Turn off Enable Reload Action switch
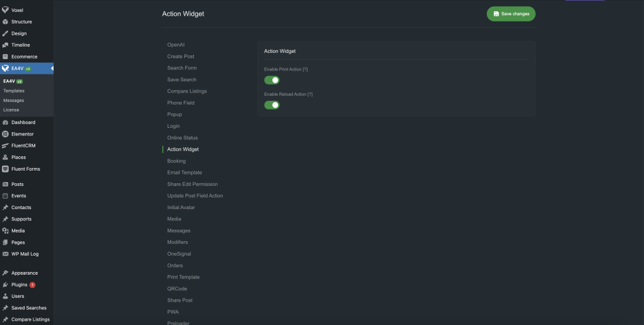This screenshot has height=325, width=644. click(272, 105)
